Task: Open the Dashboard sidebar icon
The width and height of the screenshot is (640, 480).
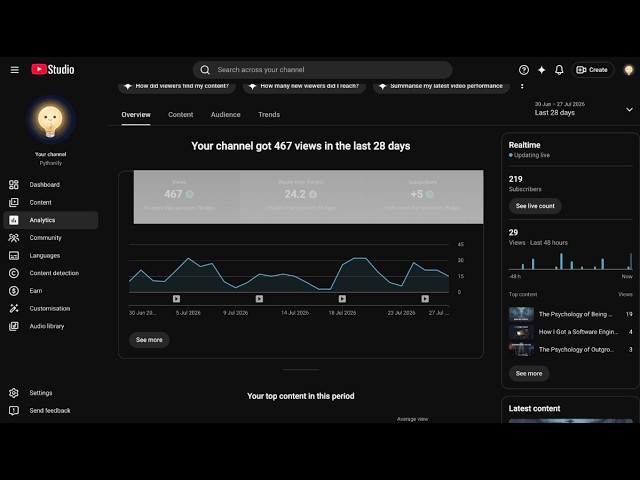Action: tap(14, 184)
